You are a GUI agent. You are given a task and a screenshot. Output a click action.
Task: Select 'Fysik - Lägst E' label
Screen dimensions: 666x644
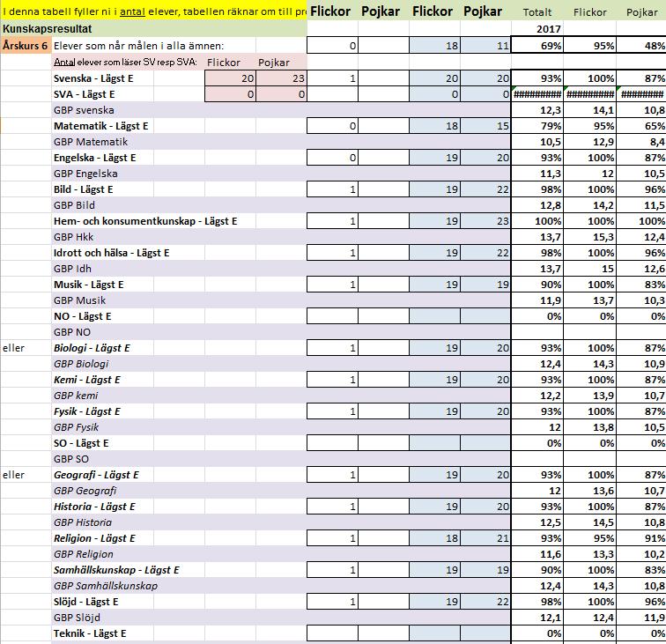point(86,411)
